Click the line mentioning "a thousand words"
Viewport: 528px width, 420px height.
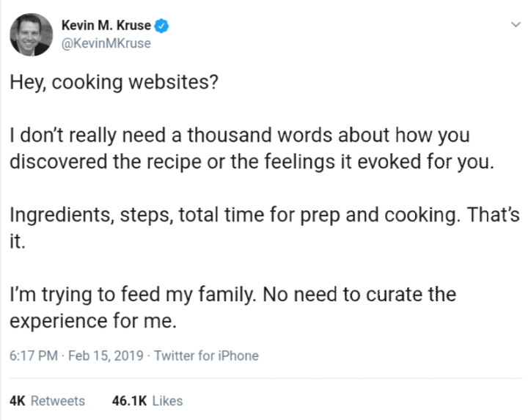239,136
